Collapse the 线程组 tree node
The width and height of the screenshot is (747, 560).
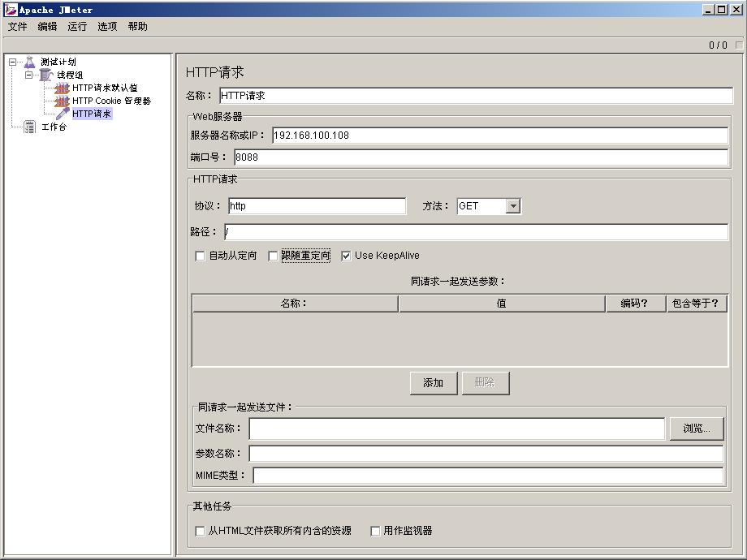point(29,75)
